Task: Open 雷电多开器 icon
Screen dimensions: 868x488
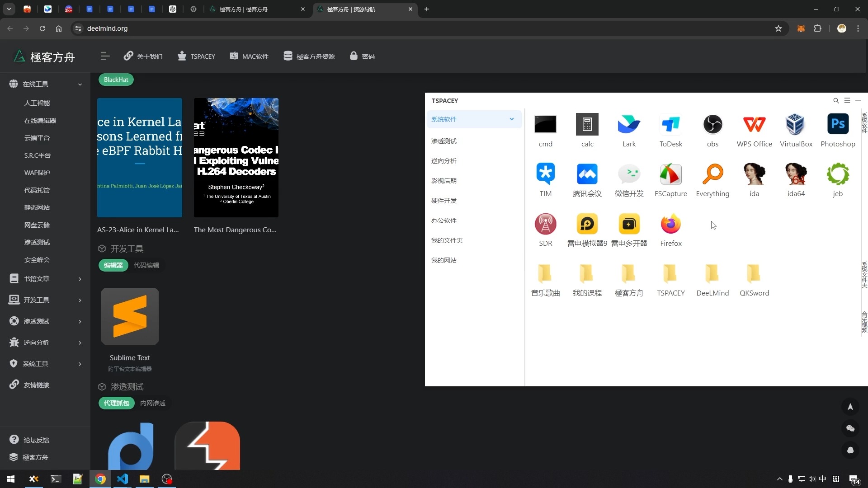Action: tap(629, 224)
